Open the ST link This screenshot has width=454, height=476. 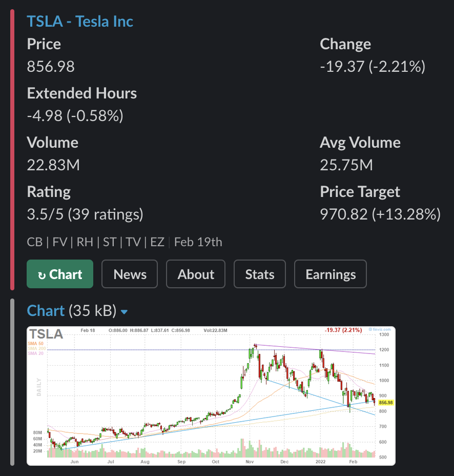(x=110, y=242)
